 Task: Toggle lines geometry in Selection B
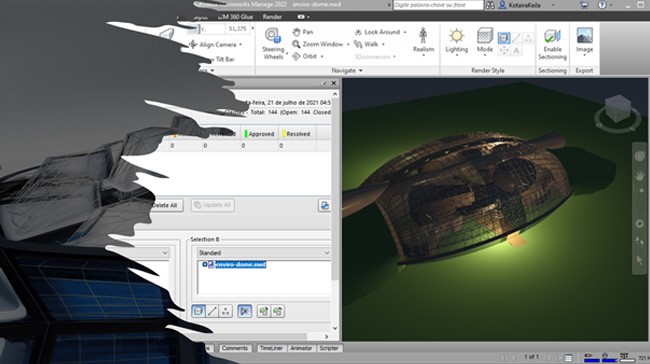click(x=212, y=311)
